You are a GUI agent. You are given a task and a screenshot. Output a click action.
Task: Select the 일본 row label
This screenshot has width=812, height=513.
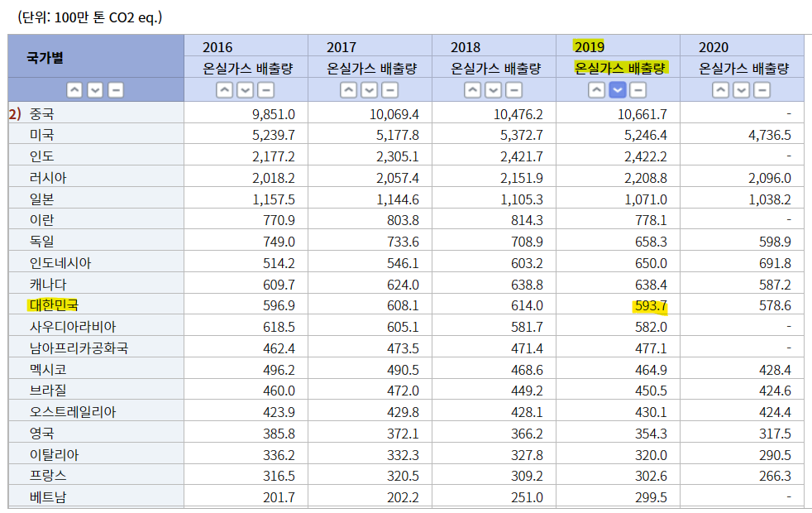pos(42,199)
